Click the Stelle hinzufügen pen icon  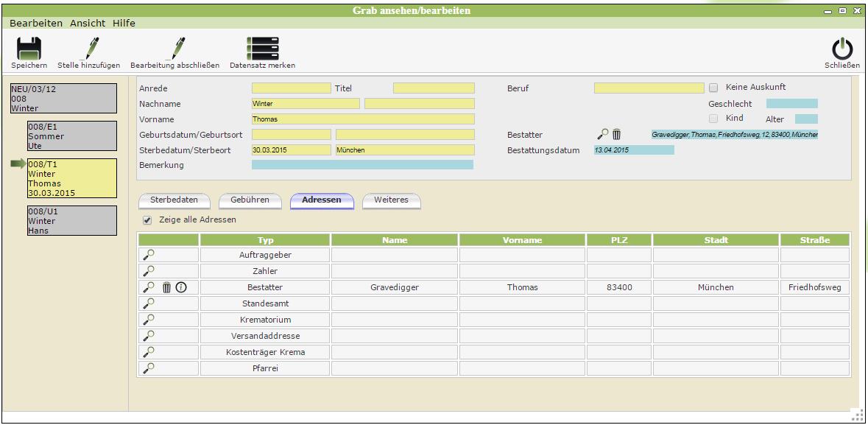[x=88, y=49]
